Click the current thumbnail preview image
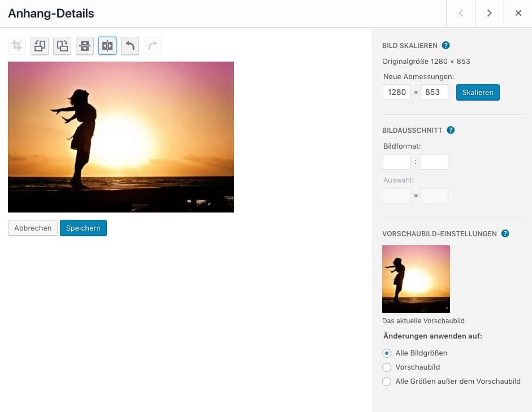The height and width of the screenshot is (412, 532). click(x=416, y=279)
